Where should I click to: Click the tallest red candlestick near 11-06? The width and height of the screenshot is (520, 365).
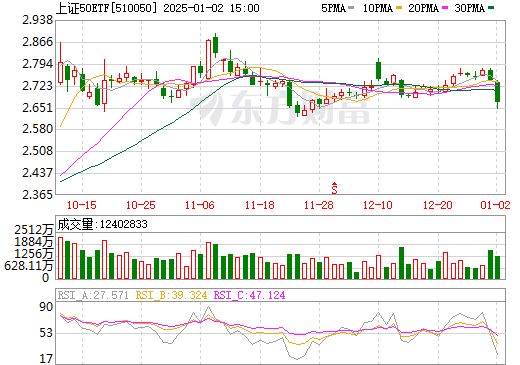[209, 59]
